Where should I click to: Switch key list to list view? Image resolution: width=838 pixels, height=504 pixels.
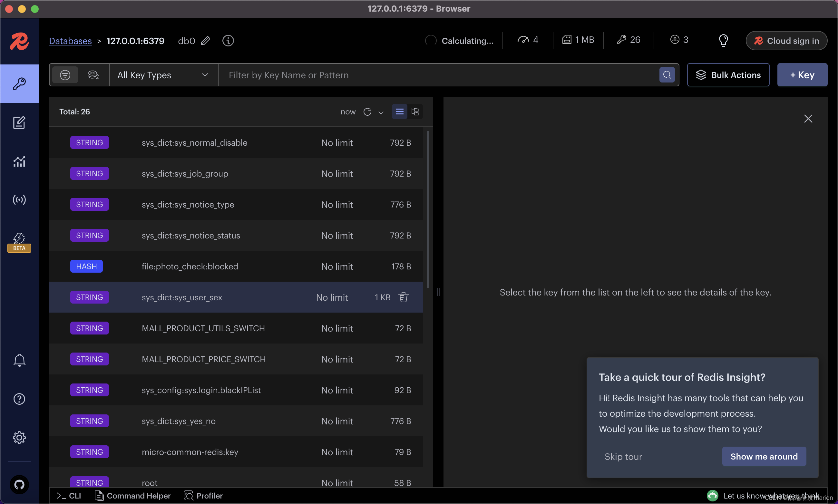point(399,112)
